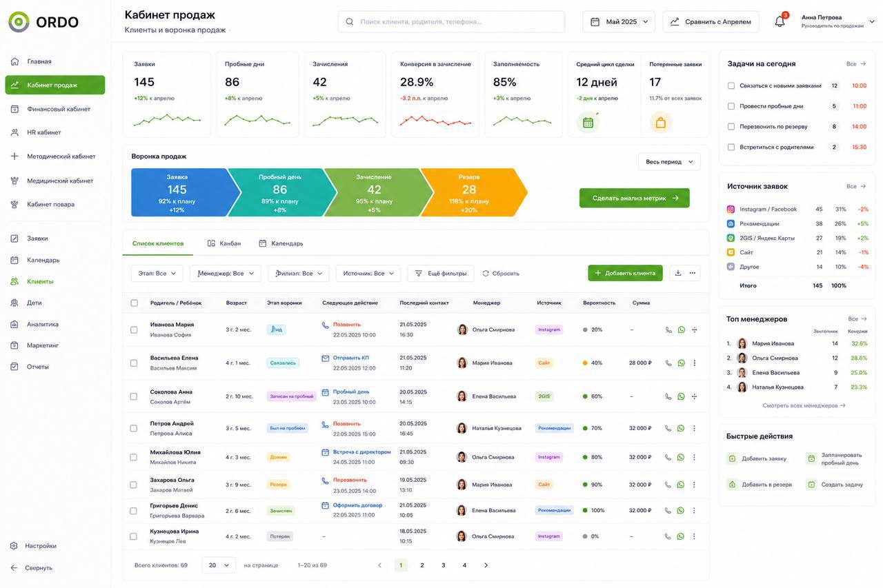Image resolution: width=883 pixels, height=588 pixels.
Task: Open the Календарь tab in clients panel
Action: pos(281,243)
